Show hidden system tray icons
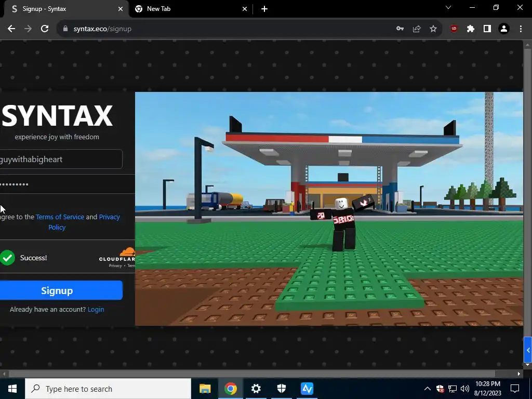This screenshot has height=399, width=532. pyautogui.click(x=428, y=389)
